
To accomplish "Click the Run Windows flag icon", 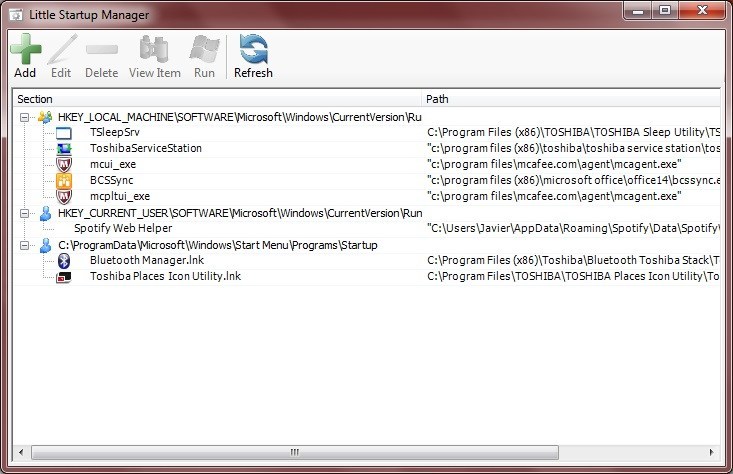I will 204,49.
